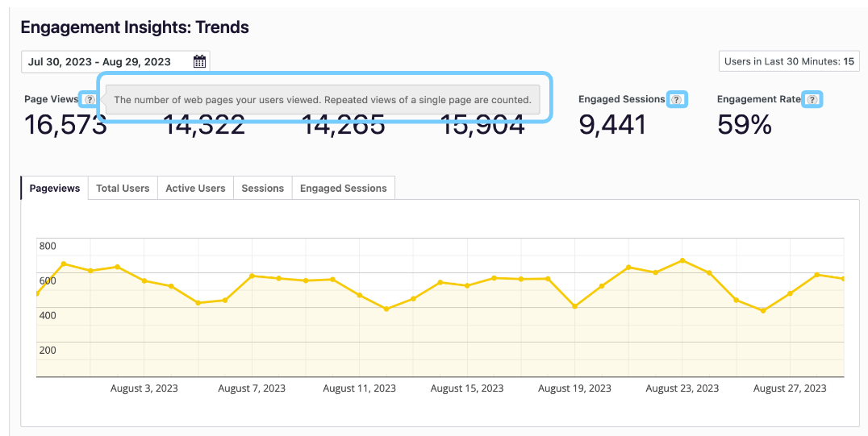Switch to the Total Users tab
The width and height of the screenshot is (868, 436).
123,188
